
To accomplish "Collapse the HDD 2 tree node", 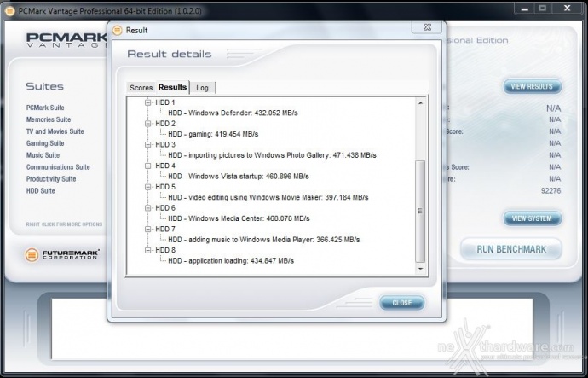I will pos(147,124).
